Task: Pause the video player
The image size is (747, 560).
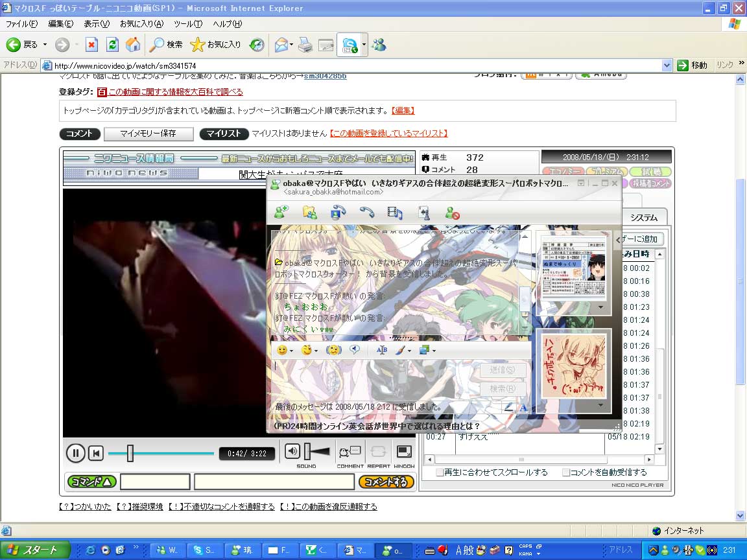Action: tap(75, 453)
